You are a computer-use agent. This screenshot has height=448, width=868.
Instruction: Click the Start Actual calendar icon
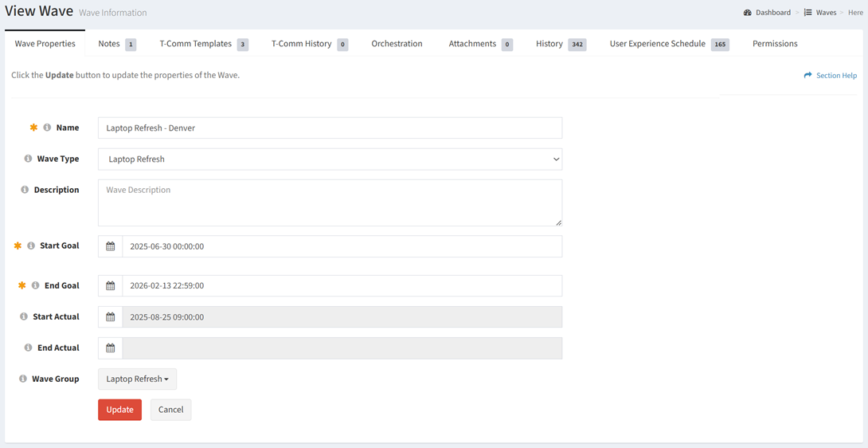coord(111,316)
